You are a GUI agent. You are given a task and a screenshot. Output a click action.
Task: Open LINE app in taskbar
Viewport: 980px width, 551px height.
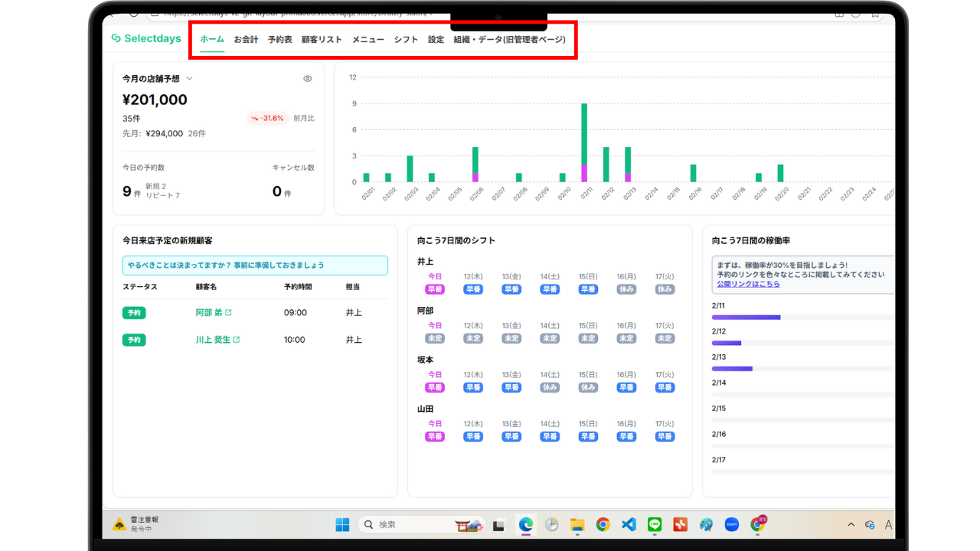coord(655,524)
